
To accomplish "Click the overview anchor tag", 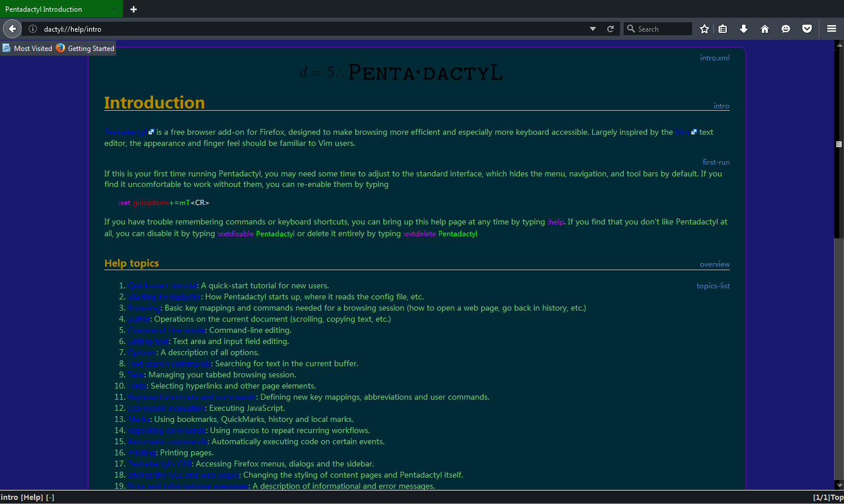I will click(x=714, y=264).
